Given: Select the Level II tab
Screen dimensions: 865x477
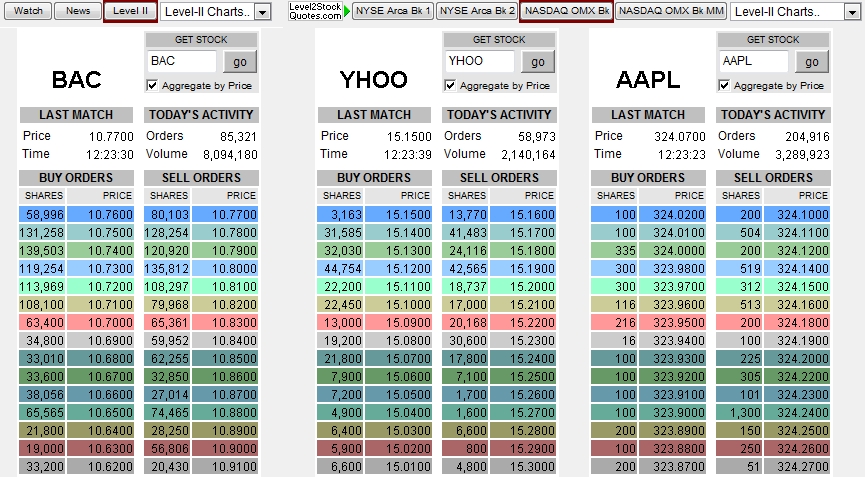Looking at the screenshot, I should tap(130, 11).
